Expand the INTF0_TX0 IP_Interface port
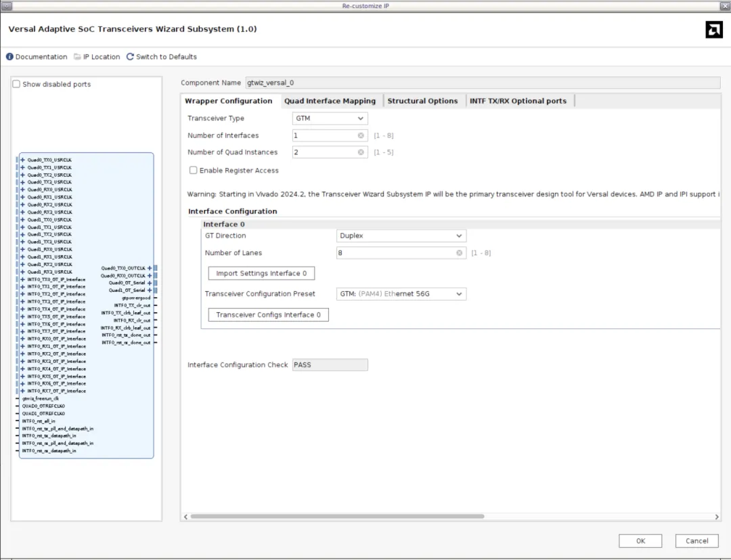Viewport: 731px width, 560px height. click(22, 279)
